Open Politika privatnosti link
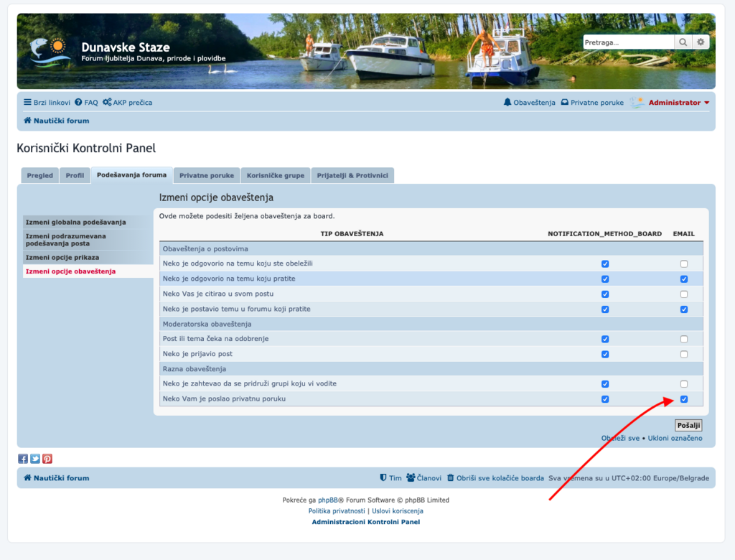Image resolution: width=735 pixels, height=560 pixels. tap(337, 510)
